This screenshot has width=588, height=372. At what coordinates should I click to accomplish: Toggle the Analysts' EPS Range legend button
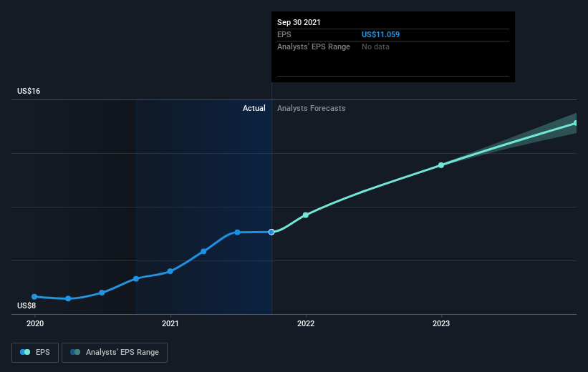click(x=115, y=352)
